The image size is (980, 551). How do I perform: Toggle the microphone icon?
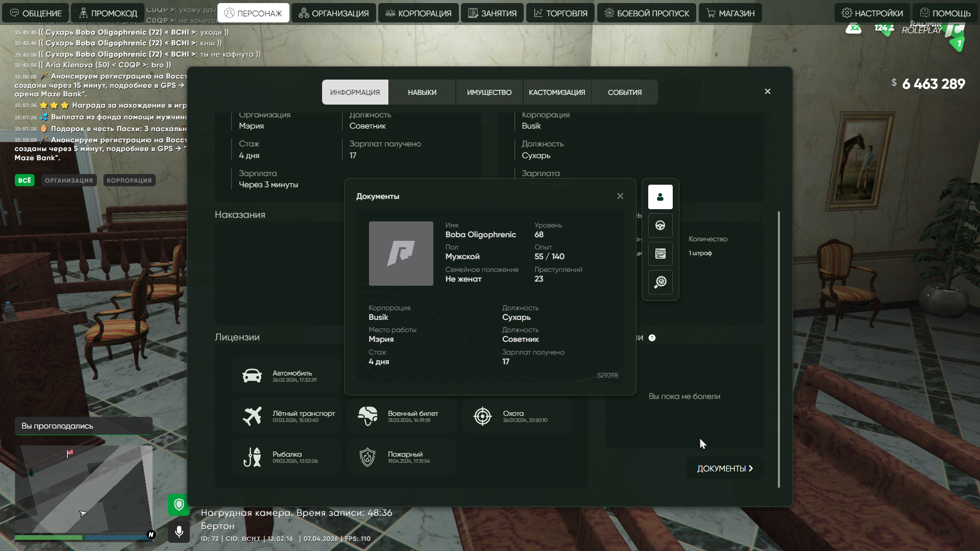click(x=179, y=532)
